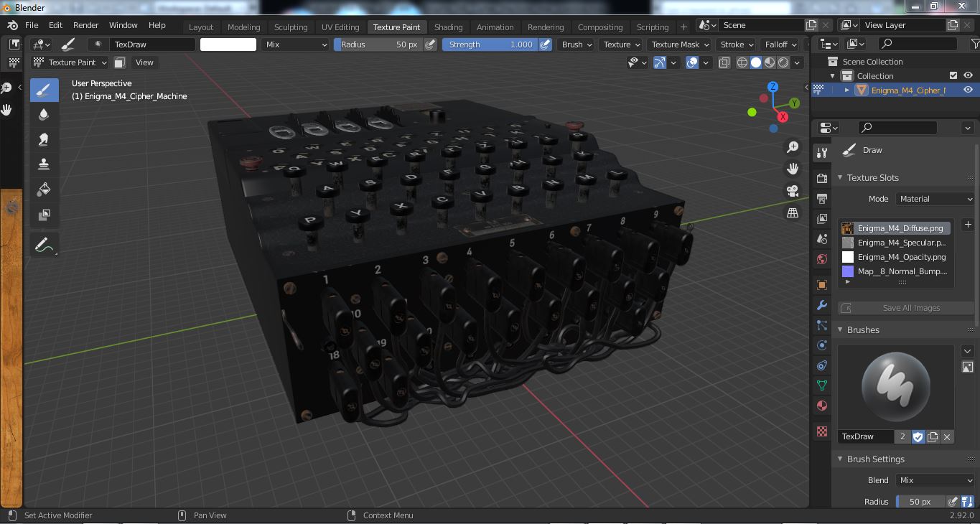The image size is (980, 524).
Task: Open the Texture Paint mode selector
Action: [70, 62]
